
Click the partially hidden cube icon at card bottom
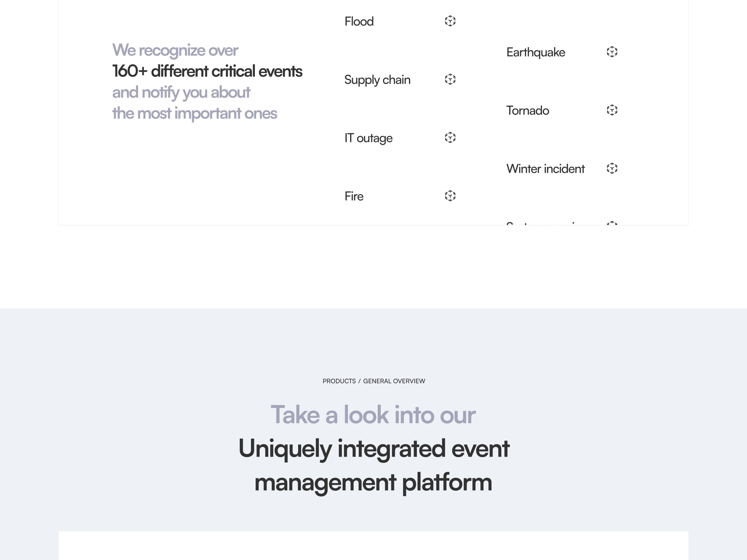pyautogui.click(x=612, y=223)
